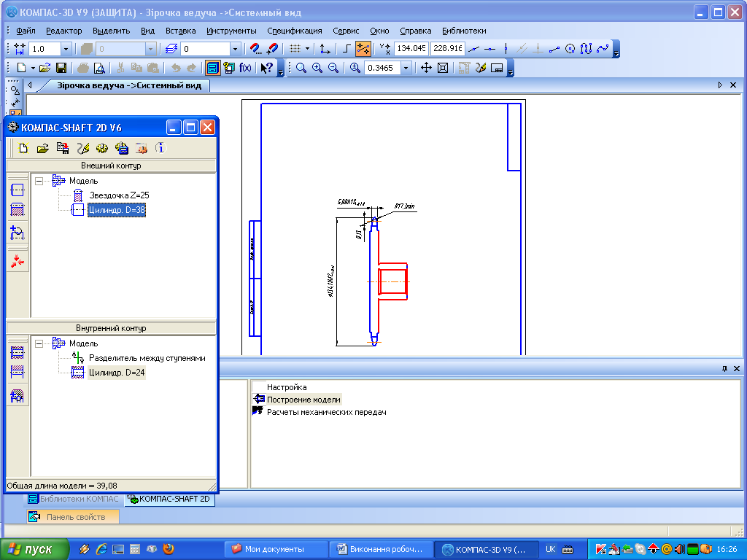This screenshot has width=747, height=560.
Task: Toggle the highlighted snap mode button
Action: click(x=363, y=49)
